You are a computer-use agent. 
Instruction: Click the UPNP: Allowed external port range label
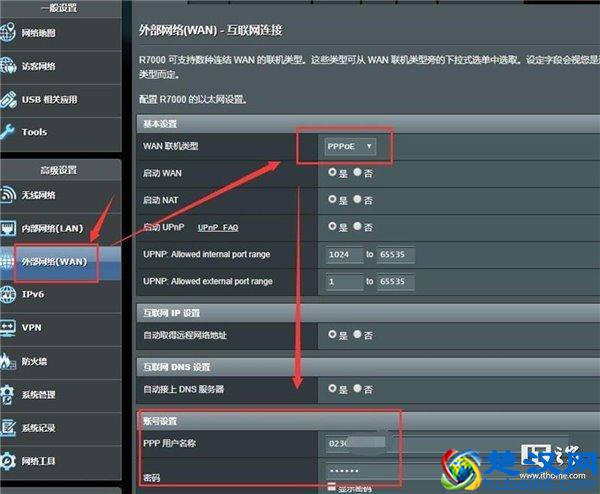pos(208,282)
